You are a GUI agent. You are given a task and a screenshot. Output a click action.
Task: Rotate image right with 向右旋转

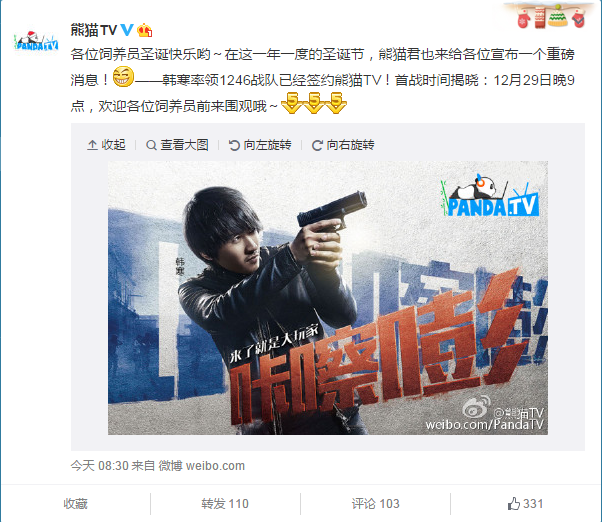[343, 145]
